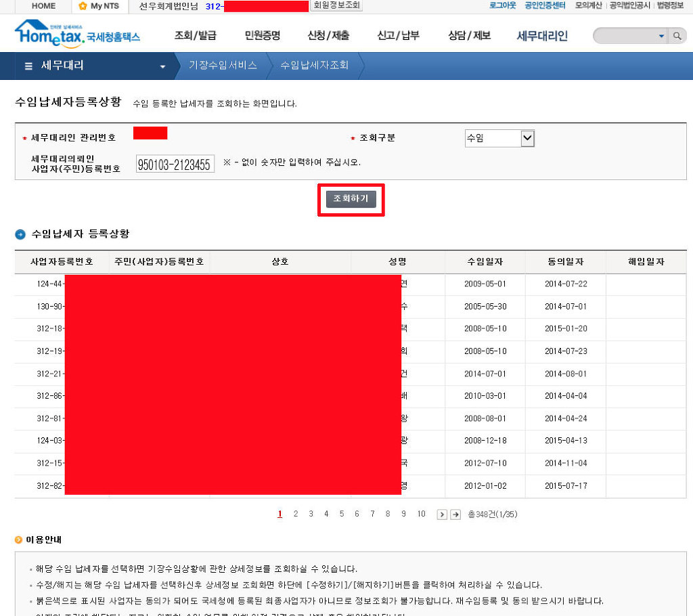This screenshot has width=693, height=616.
Task: Click the 공익법인공시 link
Action: tap(630, 5)
